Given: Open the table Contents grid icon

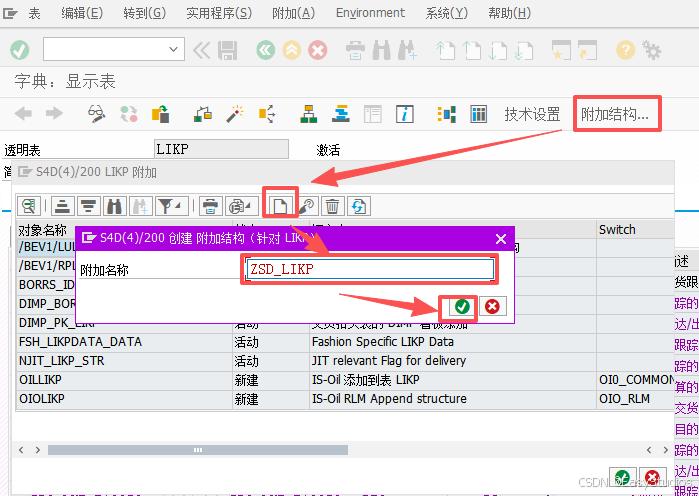Looking at the screenshot, I should 478,114.
